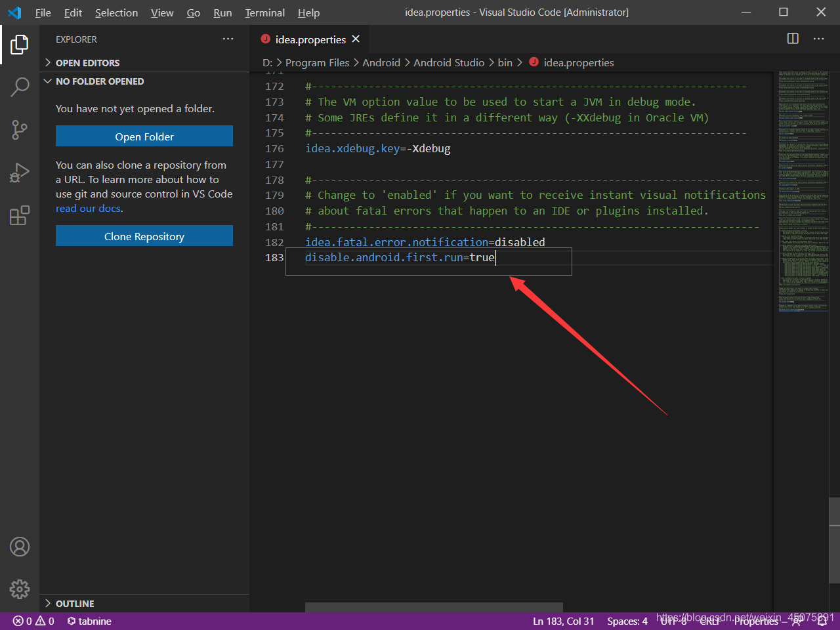Viewport: 840px width, 630px height.
Task: Click the Open Folder button
Action: (x=144, y=136)
